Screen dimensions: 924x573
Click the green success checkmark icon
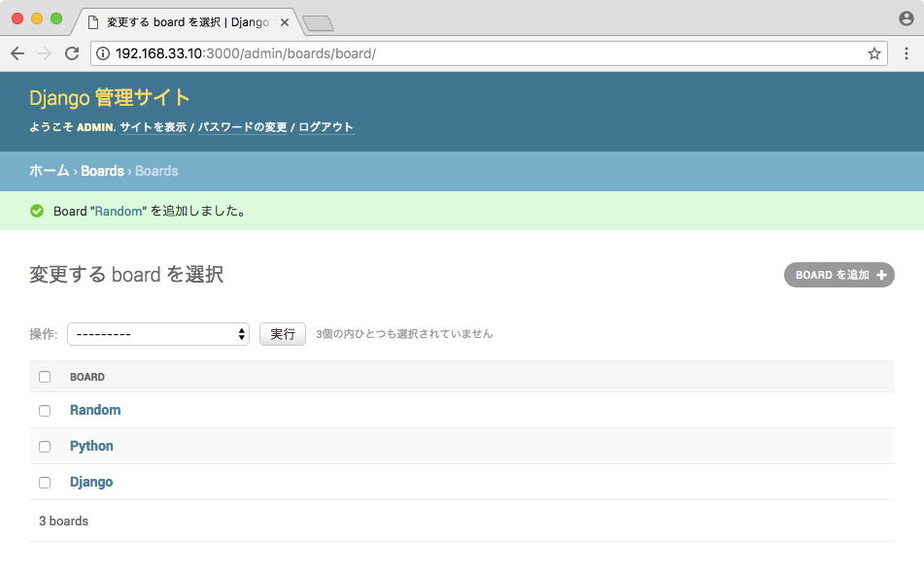(37, 211)
